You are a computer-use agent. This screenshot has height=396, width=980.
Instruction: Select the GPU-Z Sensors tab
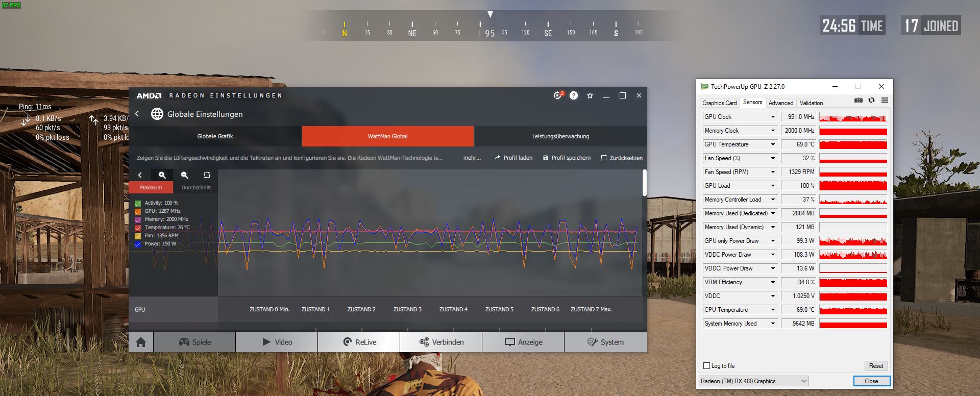[752, 102]
